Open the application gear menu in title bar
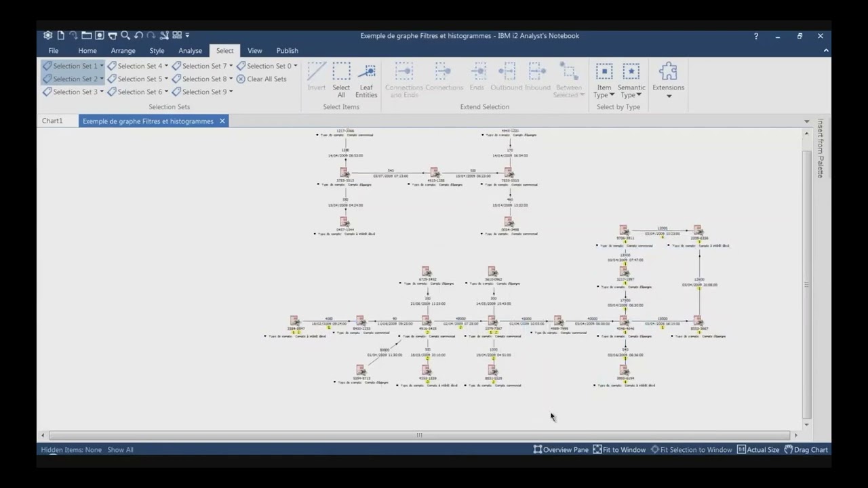868x488 pixels. (47, 35)
